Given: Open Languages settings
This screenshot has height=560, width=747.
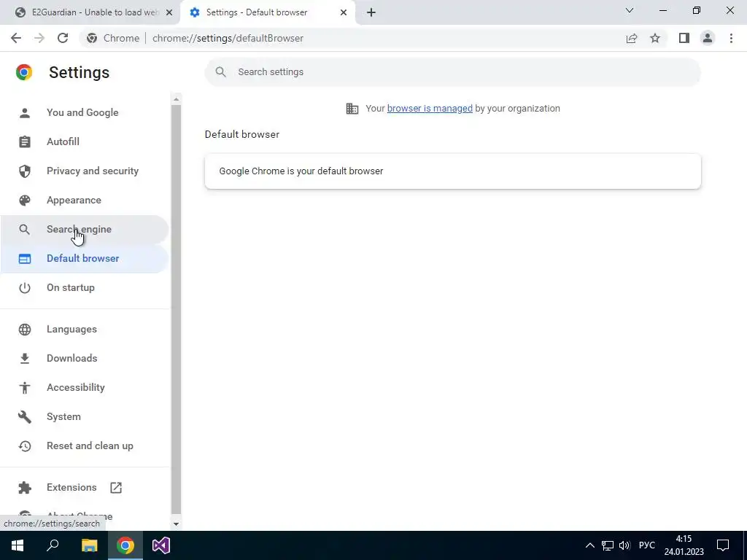Looking at the screenshot, I should coord(85,330).
